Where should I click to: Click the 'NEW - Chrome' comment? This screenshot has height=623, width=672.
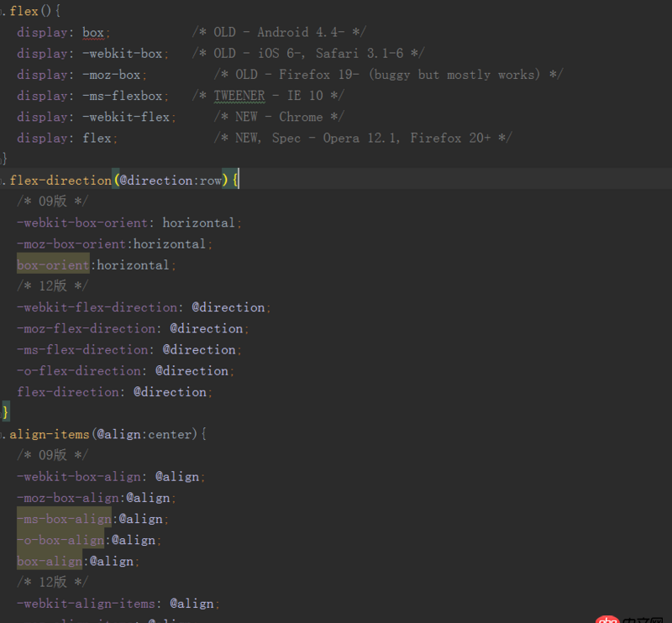[279, 117]
